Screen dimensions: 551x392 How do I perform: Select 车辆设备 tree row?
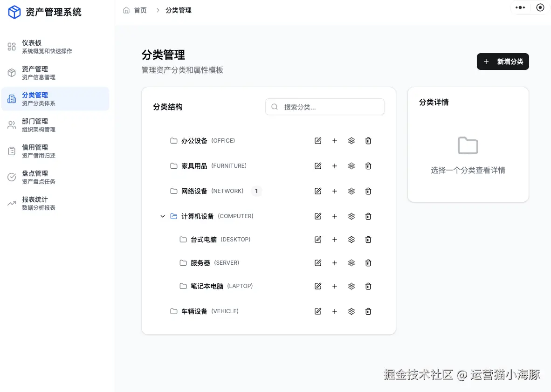(269, 311)
